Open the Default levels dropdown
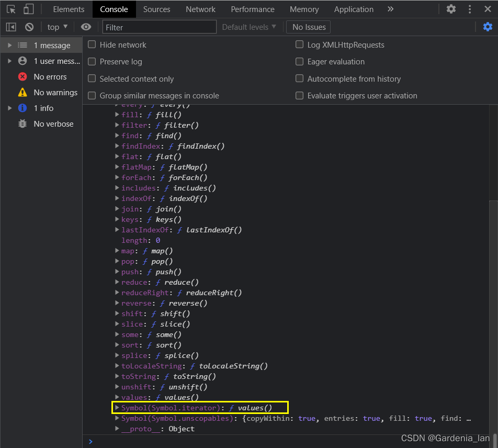The height and width of the screenshot is (448, 498). [x=249, y=27]
